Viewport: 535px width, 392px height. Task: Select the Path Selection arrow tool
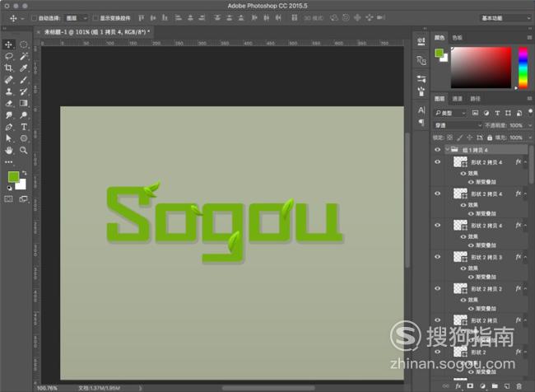click(x=8, y=138)
